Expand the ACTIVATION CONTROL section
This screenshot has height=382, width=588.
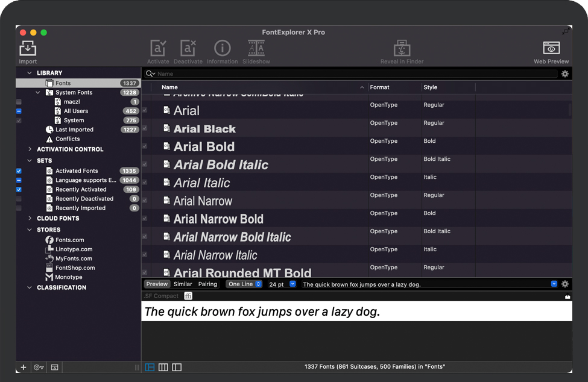click(x=30, y=149)
